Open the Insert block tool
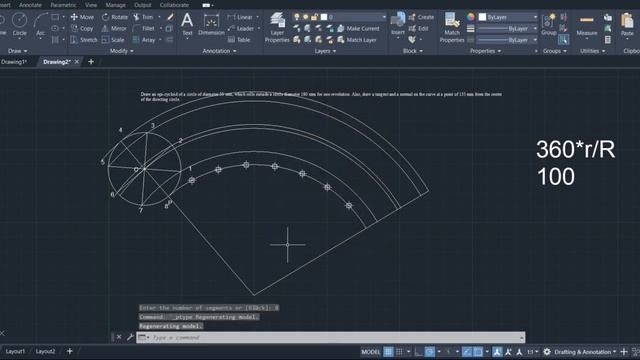This screenshot has height=360, width=640. (x=398, y=24)
